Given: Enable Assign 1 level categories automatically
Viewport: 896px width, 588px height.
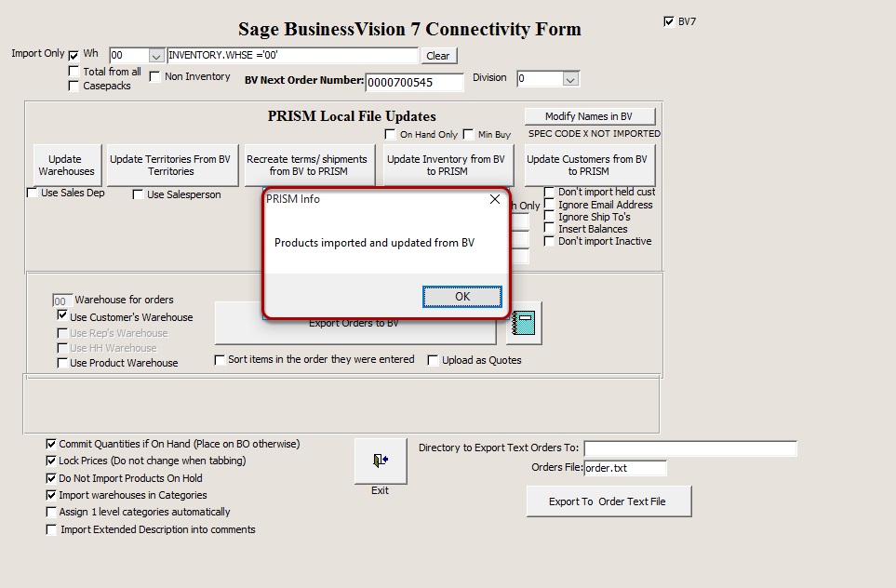Looking at the screenshot, I should (x=51, y=512).
